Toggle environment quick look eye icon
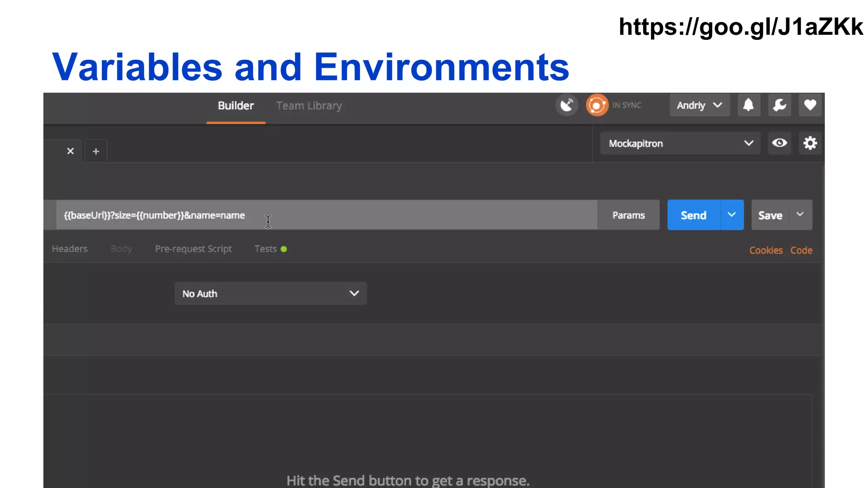868x488 pixels. coord(779,143)
